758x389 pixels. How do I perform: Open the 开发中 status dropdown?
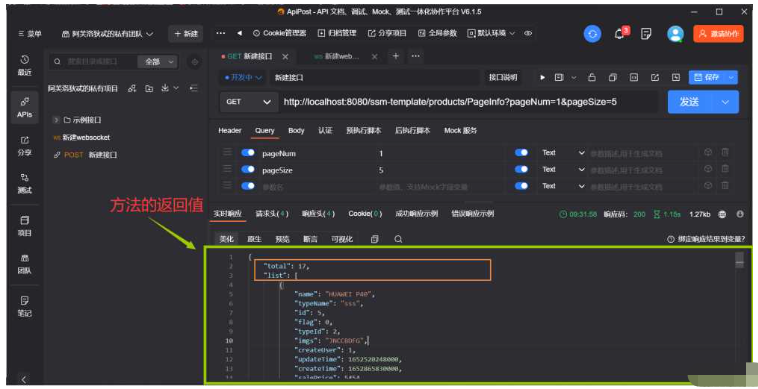[x=244, y=77]
